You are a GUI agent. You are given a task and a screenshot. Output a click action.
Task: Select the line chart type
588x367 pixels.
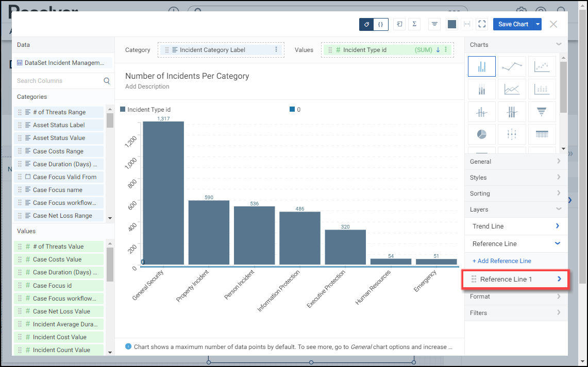click(x=512, y=66)
